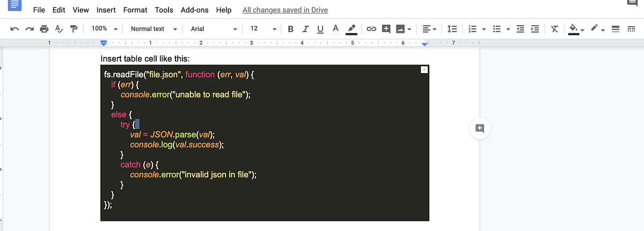Open the File menu
The image size is (644, 231).
coord(39,10)
